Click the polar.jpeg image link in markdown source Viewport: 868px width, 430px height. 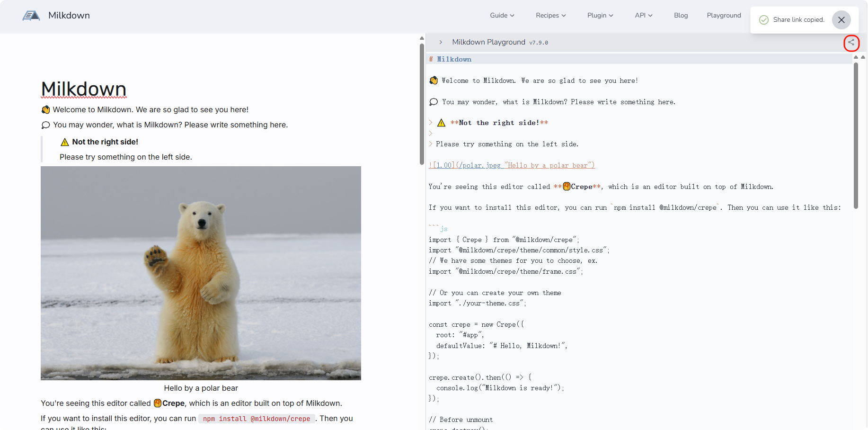coord(512,165)
